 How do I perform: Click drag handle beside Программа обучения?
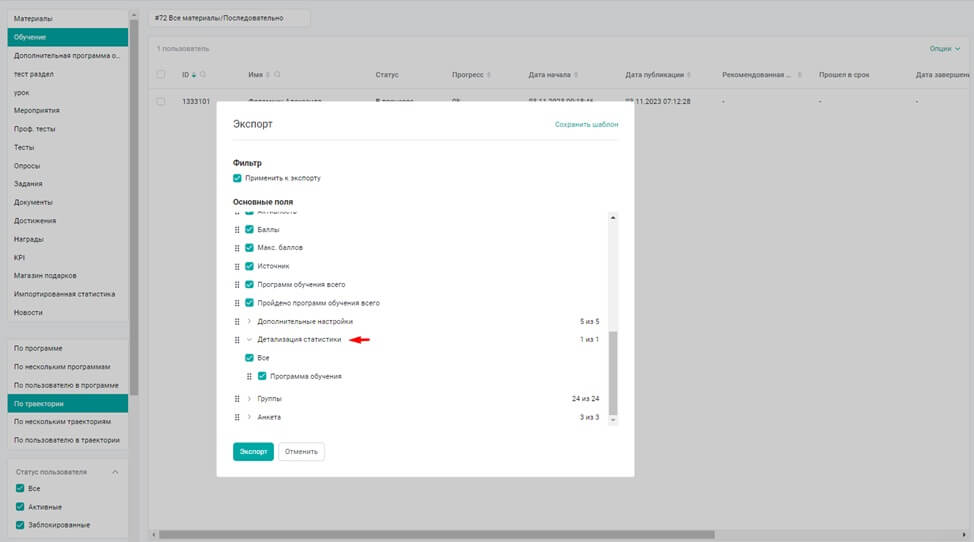[x=250, y=376]
